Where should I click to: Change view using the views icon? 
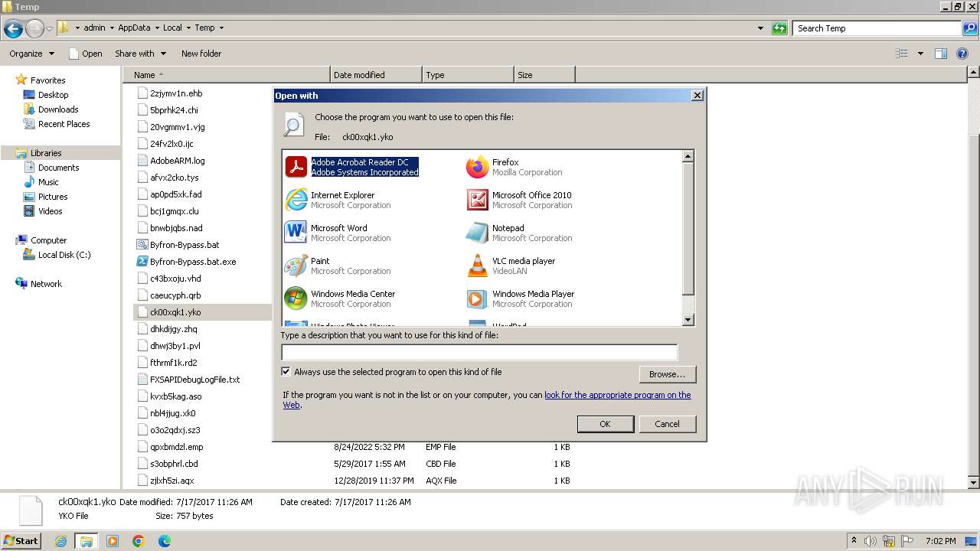click(902, 54)
